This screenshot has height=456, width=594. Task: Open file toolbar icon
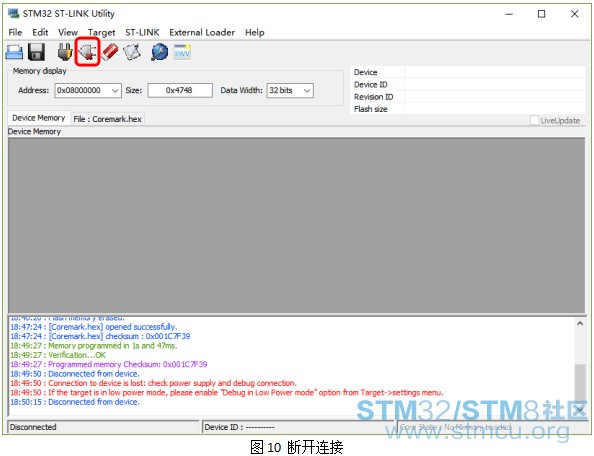pyautogui.click(x=14, y=52)
